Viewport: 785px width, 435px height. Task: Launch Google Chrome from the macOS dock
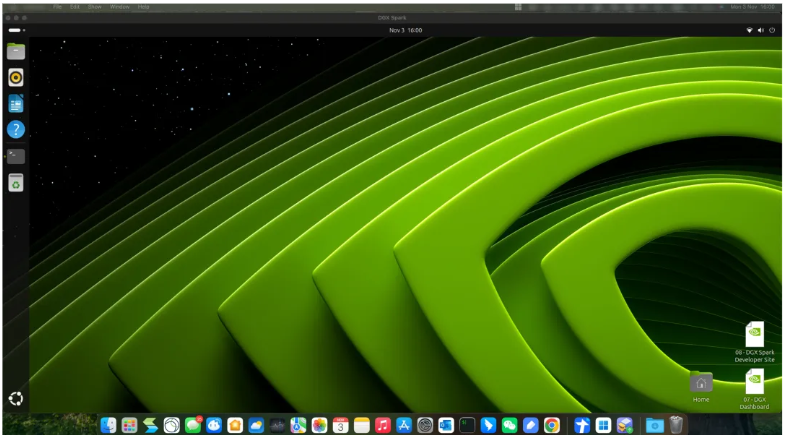pos(551,425)
